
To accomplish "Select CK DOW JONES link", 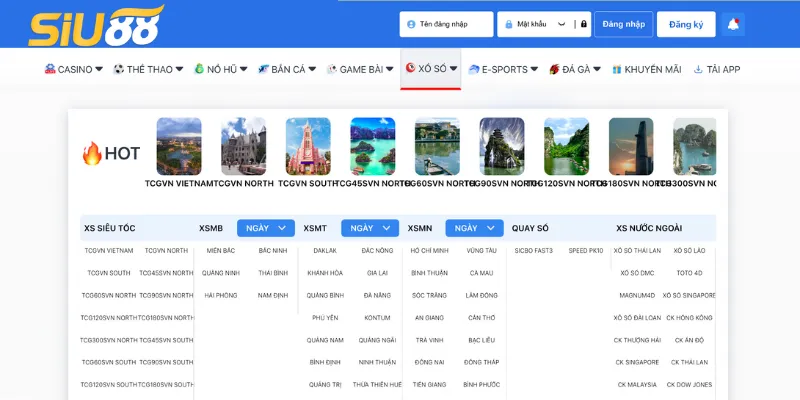I will tap(690, 385).
